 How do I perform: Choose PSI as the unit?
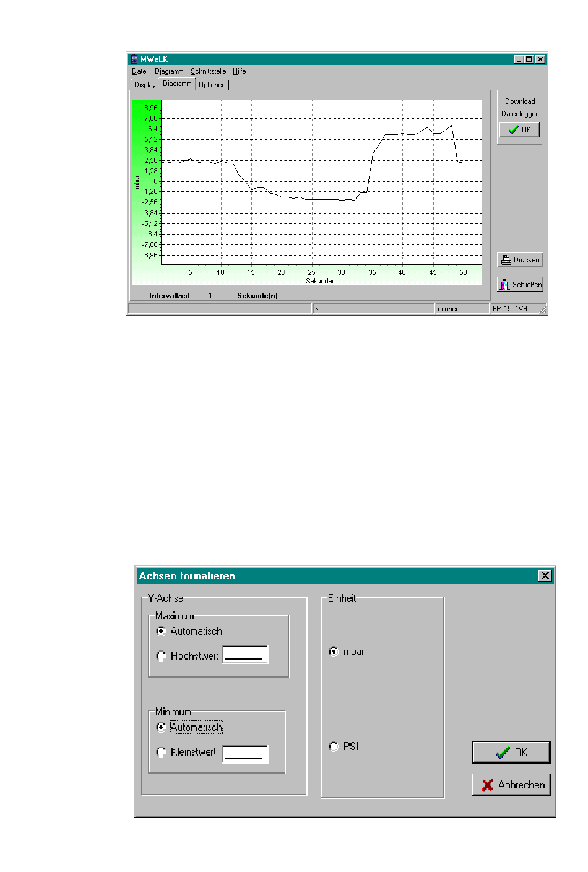coord(334,746)
